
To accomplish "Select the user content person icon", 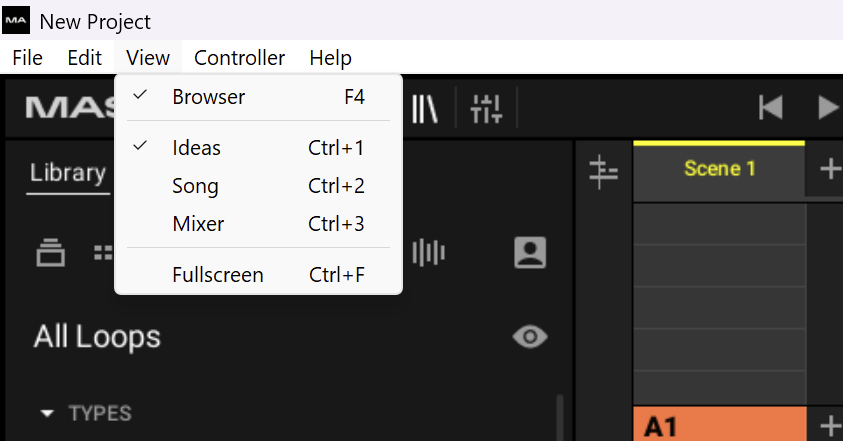I will coord(530,253).
